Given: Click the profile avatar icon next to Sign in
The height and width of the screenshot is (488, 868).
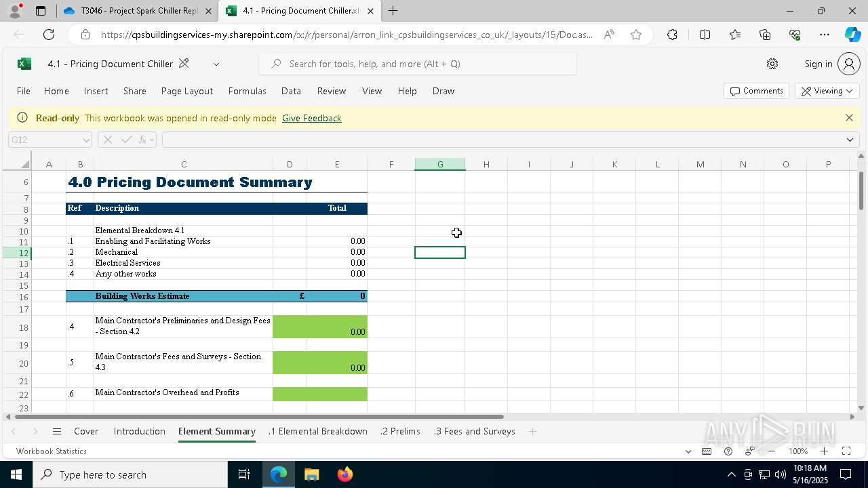Looking at the screenshot, I should [x=848, y=64].
